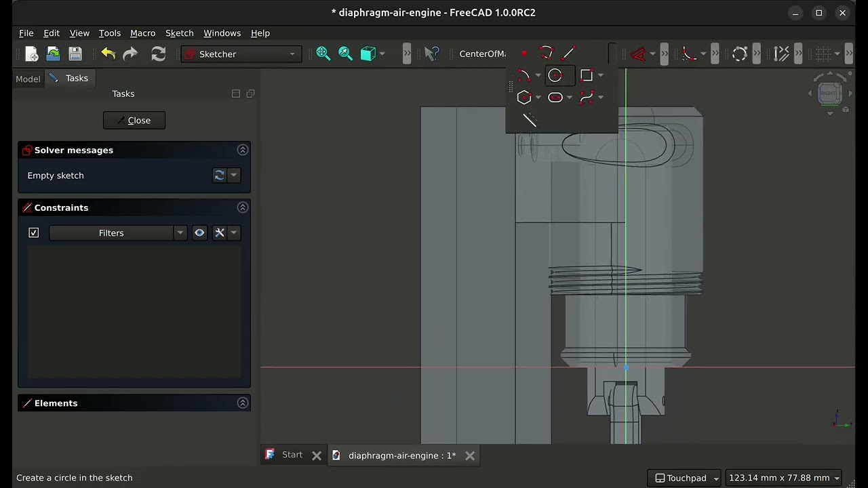Screen dimensions: 868x488
Task: Switch to the Model tab
Action: (x=28, y=79)
